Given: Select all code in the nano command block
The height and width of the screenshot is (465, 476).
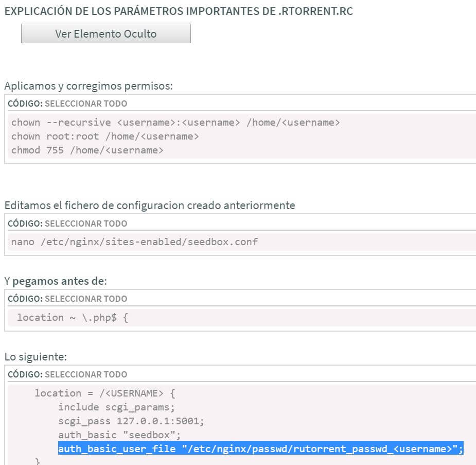Looking at the screenshot, I should [x=86, y=223].
